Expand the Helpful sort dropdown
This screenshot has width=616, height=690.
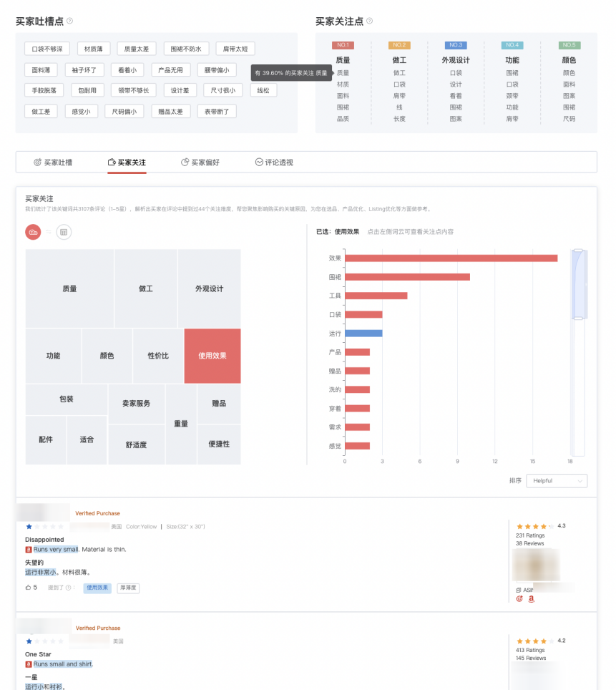coord(556,481)
